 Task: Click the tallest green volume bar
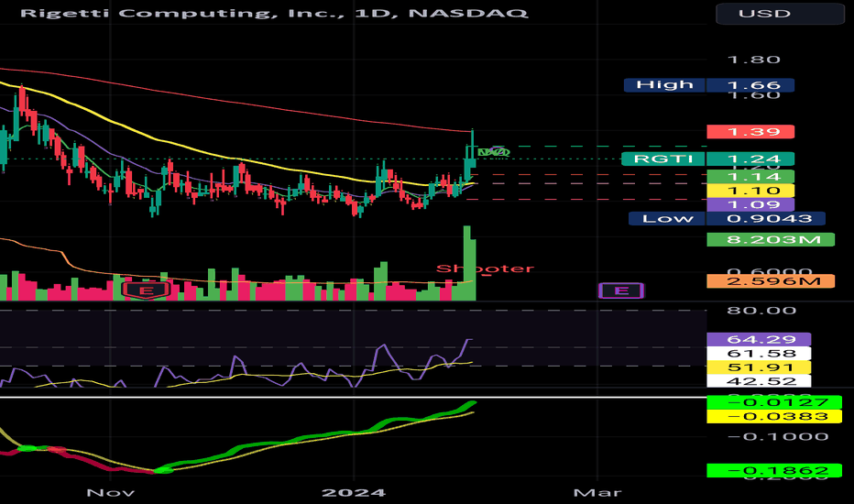click(466, 263)
